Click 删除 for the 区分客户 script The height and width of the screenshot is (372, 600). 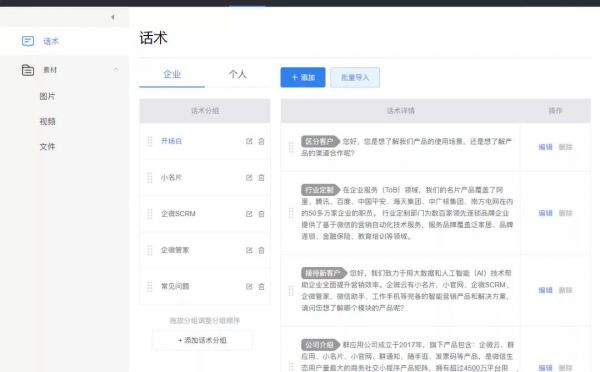pyautogui.click(x=565, y=147)
